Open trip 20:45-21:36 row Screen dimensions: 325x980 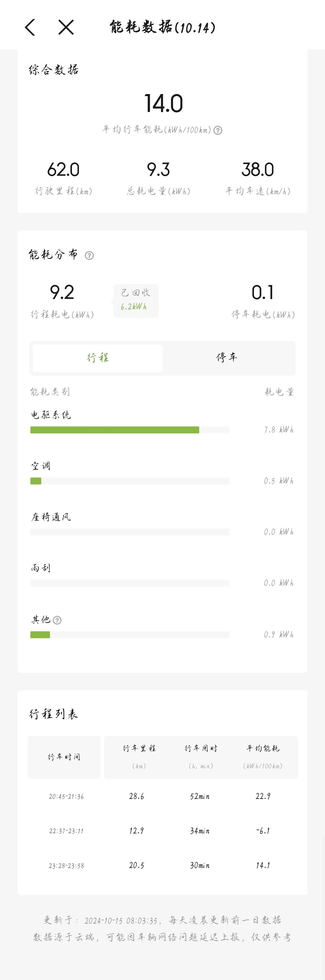coord(163,796)
